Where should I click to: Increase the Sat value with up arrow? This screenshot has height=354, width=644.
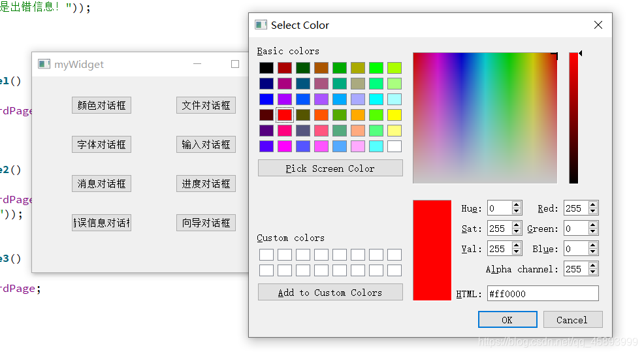tap(517, 225)
